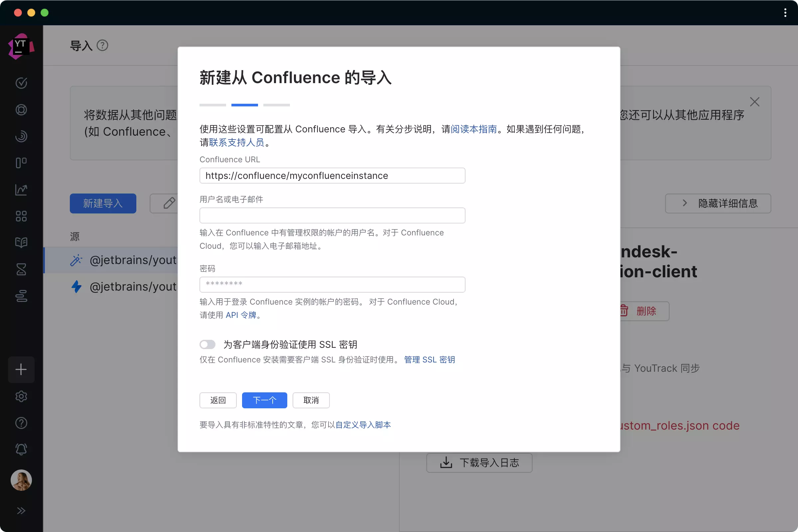Click the magic wand import source icon

76,260
